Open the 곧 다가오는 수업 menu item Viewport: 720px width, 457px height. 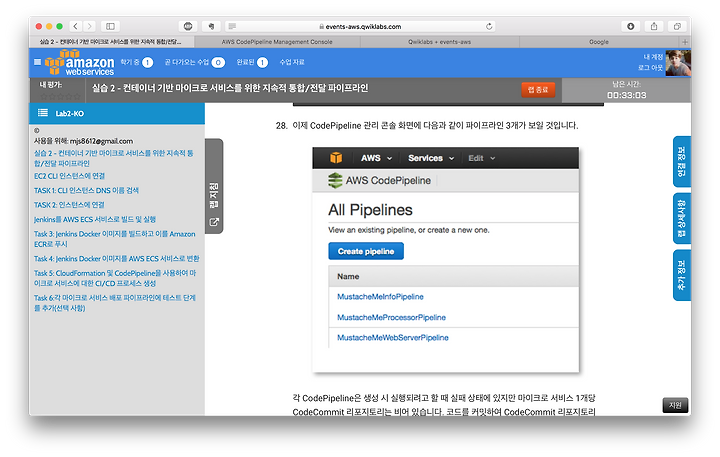[195, 62]
